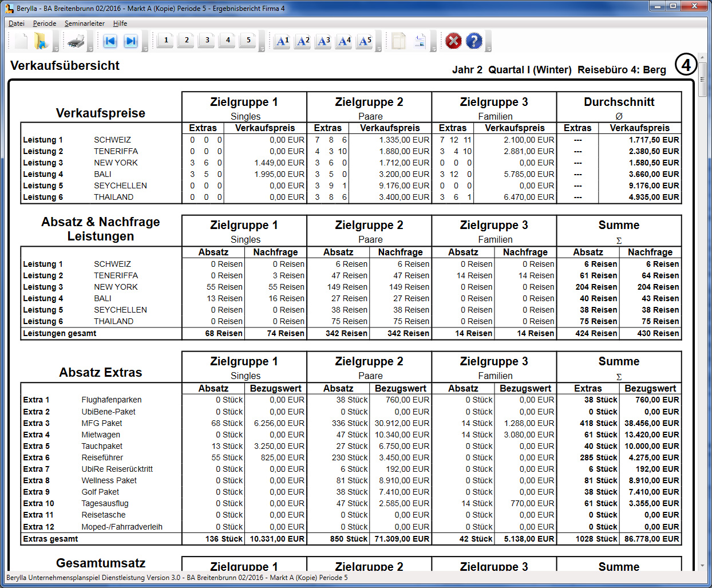Click the 9.176,00 EUR Zielgruppe 2 Seychellen price
Screen dimensions: 712x588
(404, 186)
